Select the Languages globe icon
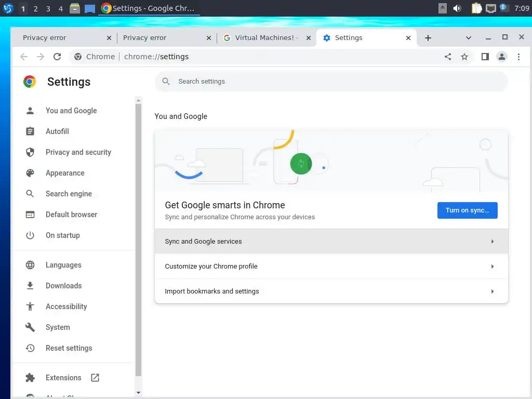Screen dimensions: 532x399 pos(30,265)
